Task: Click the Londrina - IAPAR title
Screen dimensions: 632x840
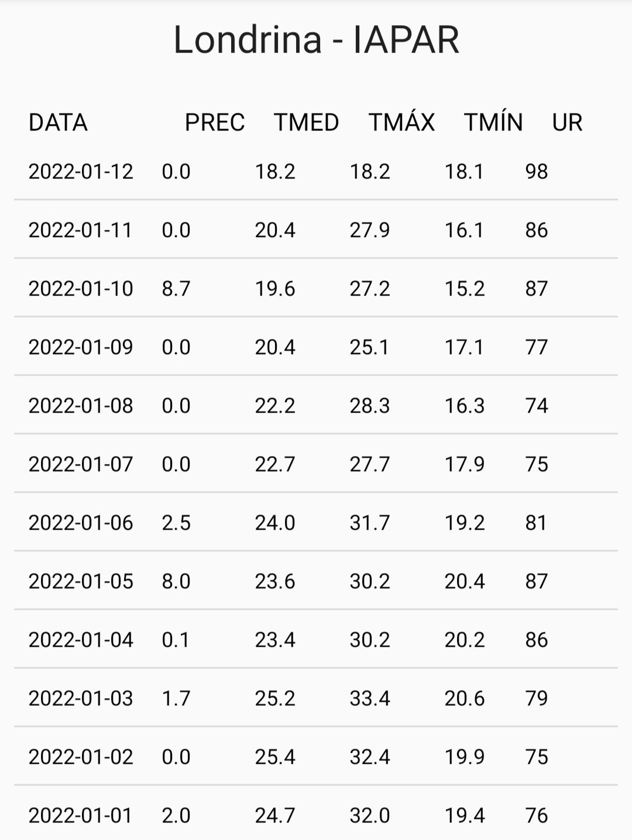Action: point(316,40)
